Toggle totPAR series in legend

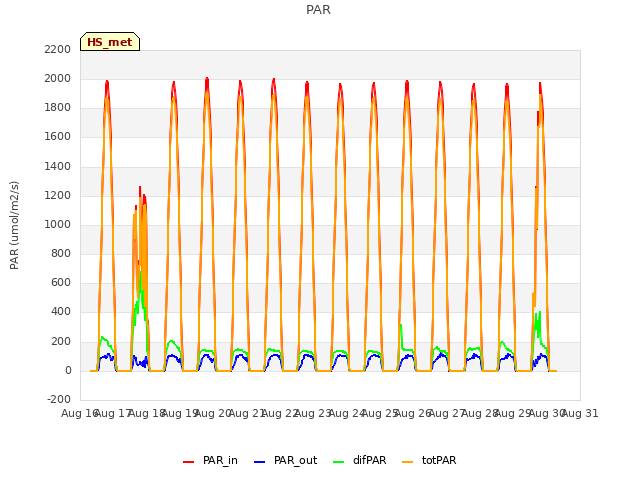tap(429, 460)
